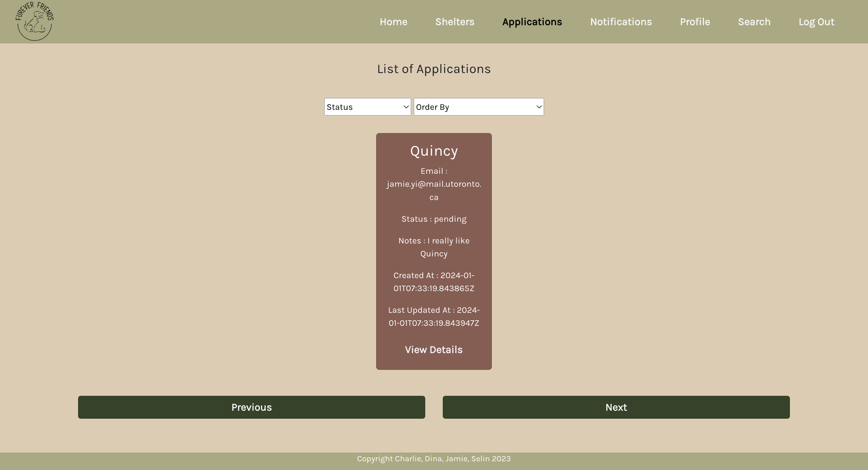Click the Log Out icon

816,21
